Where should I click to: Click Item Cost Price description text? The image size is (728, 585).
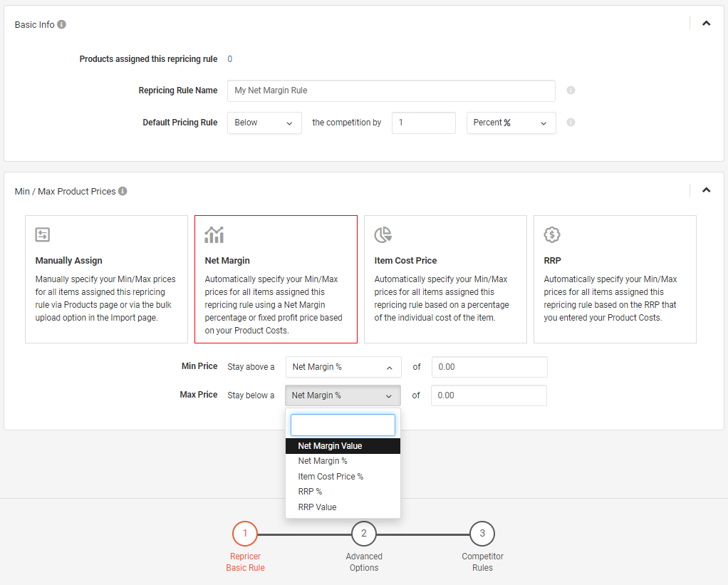[x=442, y=298]
